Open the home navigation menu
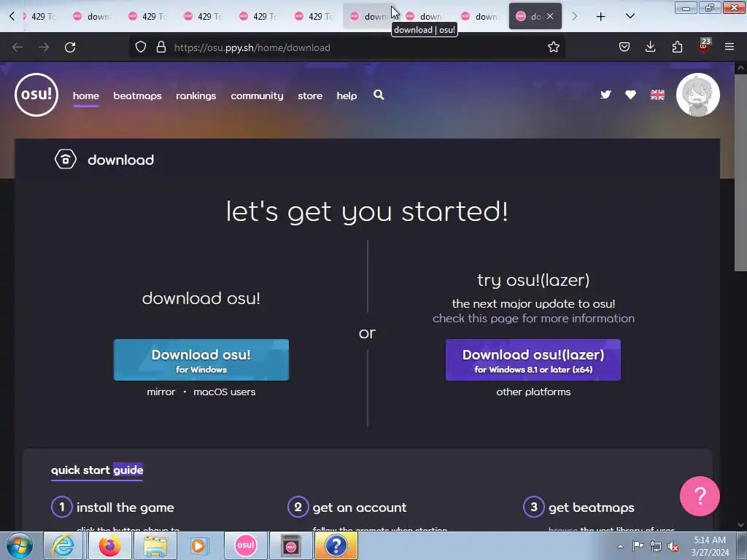This screenshot has width=747, height=560. tap(86, 96)
